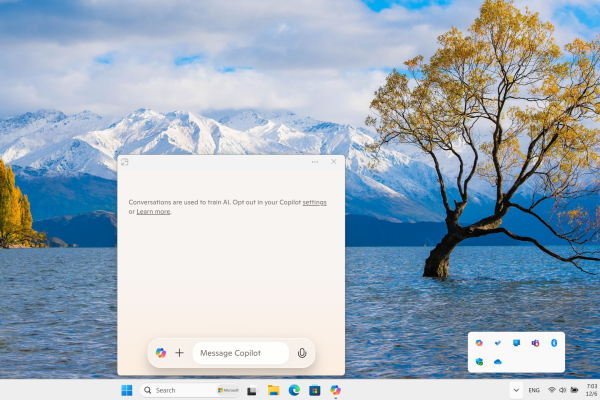Screen dimensions: 600x400
Task: Click Microsoft Teams icon in tray overflow
Action: [536, 343]
